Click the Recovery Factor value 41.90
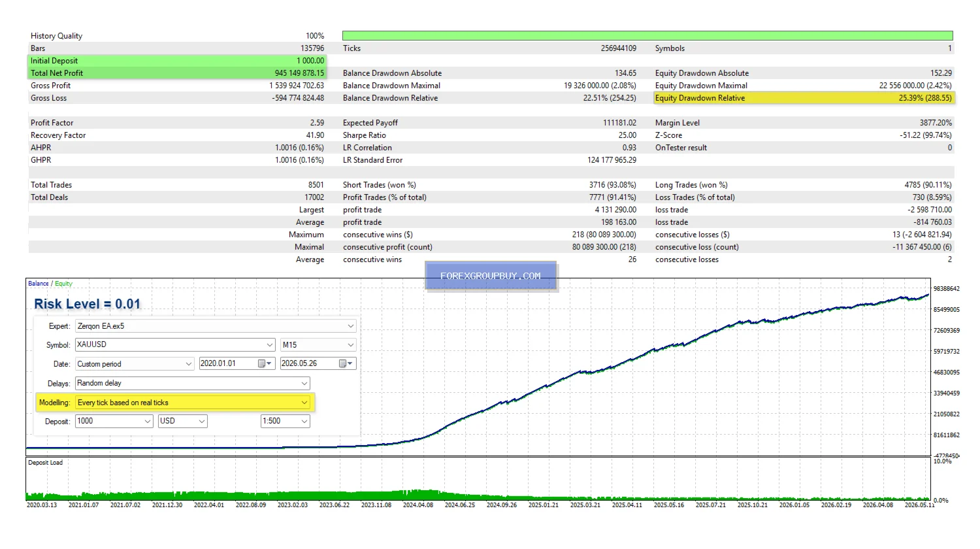Image resolution: width=980 pixels, height=549 pixels. (x=315, y=135)
